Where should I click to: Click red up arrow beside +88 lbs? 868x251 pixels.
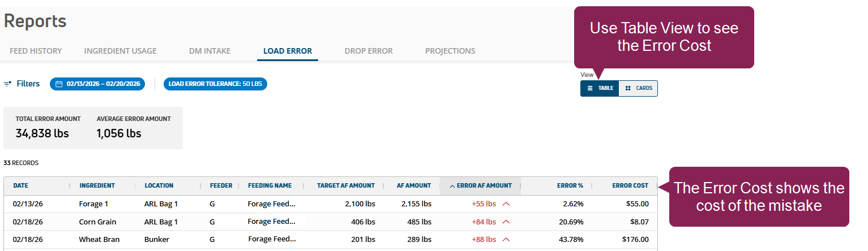(506, 240)
